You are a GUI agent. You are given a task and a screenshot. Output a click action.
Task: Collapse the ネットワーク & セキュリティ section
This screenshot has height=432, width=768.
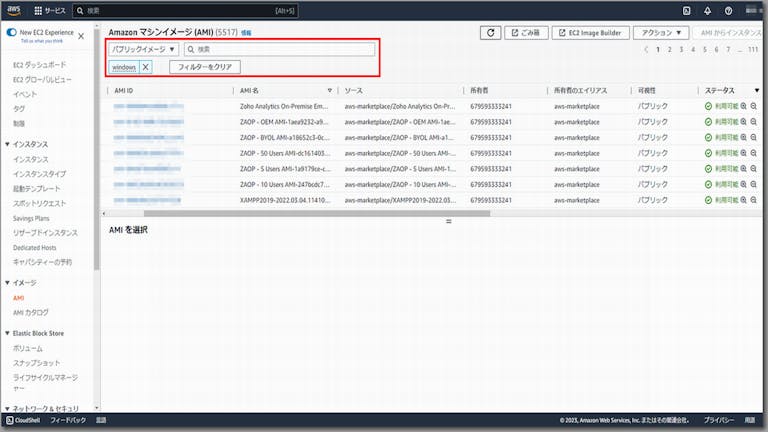pos(7,408)
